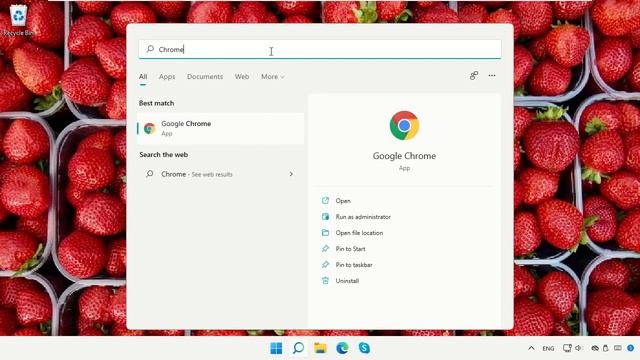Expand the Chrome web results chevron
The image size is (640, 360).
point(291,174)
